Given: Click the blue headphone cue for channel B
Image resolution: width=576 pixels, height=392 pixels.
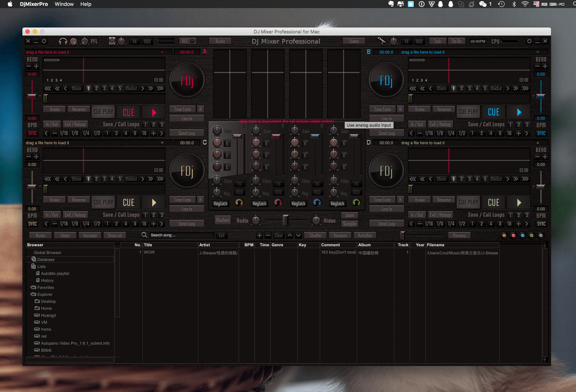Looking at the screenshot, I should tap(317, 203).
